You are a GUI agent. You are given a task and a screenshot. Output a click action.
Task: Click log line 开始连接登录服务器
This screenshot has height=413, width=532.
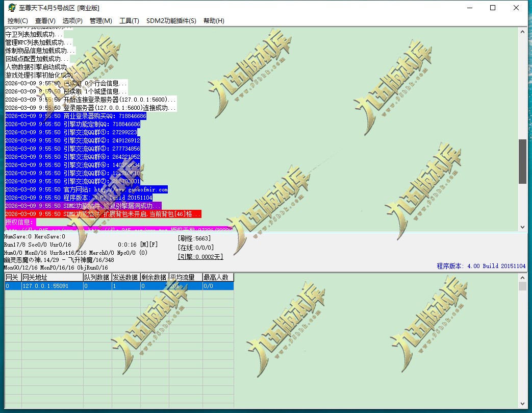point(91,100)
